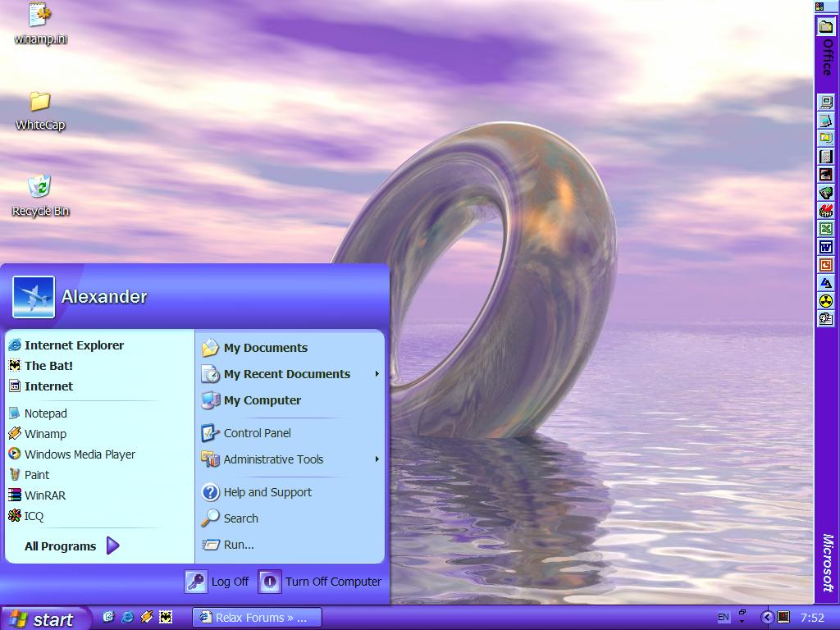Image resolution: width=840 pixels, height=630 pixels.
Task: Open Help and Support
Action: pos(257,492)
